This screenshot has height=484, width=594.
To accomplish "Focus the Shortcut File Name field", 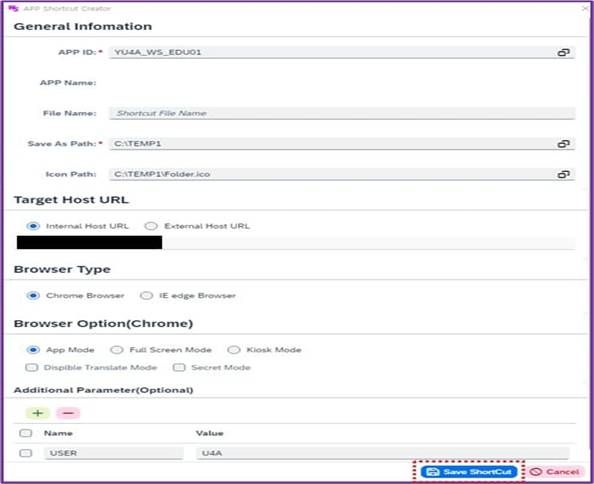I will point(342,113).
